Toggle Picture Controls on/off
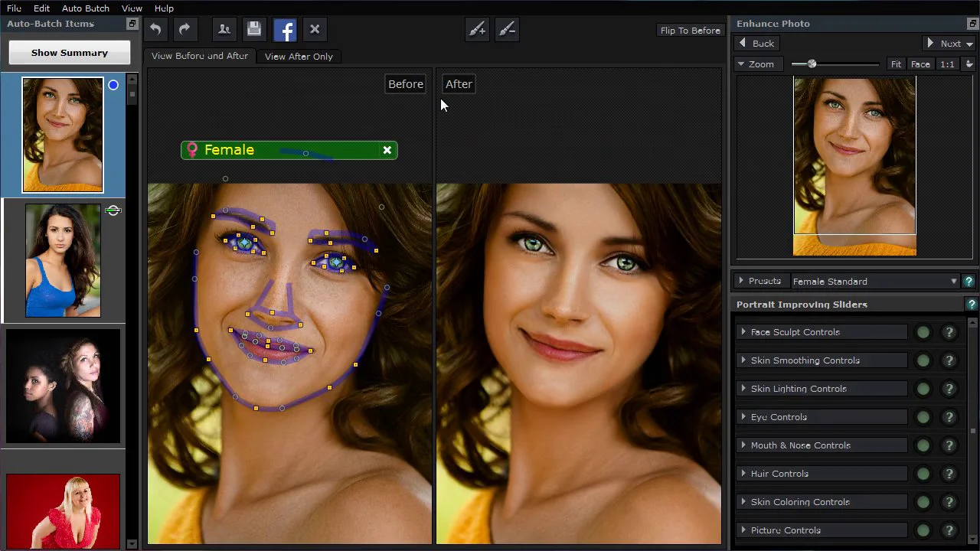980x551 pixels. point(923,530)
